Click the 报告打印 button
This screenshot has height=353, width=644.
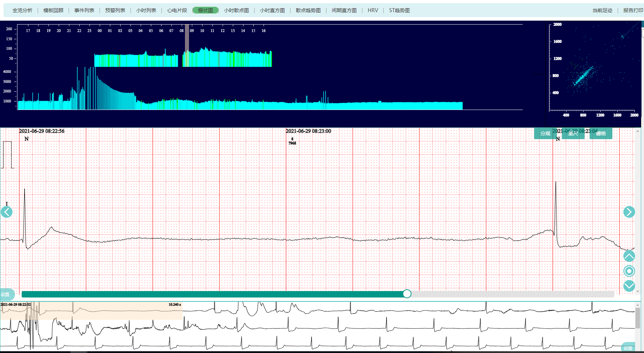tap(633, 10)
